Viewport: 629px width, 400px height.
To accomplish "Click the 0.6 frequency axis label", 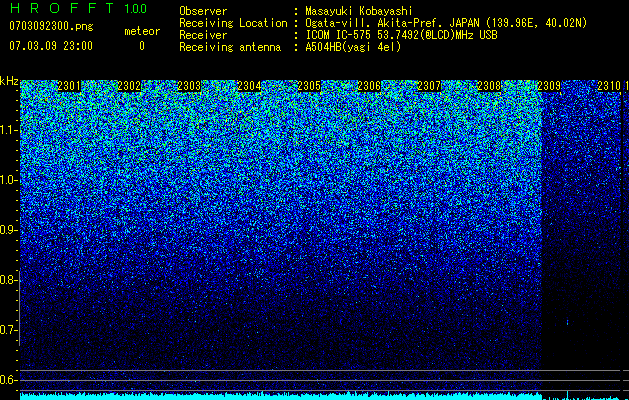I will click(8, 380).
